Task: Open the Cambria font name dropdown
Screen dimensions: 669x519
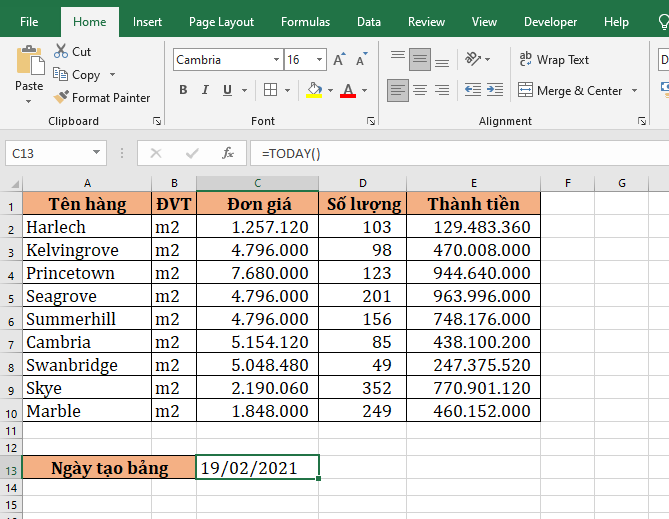Action: [x=274, y=60]
